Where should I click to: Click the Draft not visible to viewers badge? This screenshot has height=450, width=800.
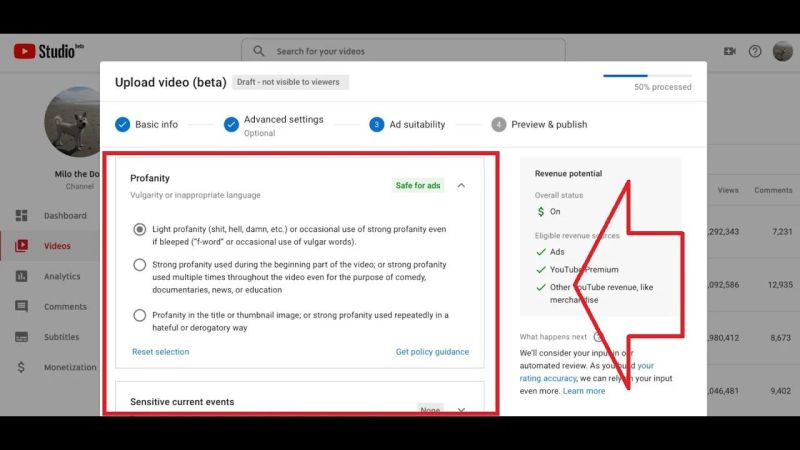pyautogui.click(x=290, y=82)
